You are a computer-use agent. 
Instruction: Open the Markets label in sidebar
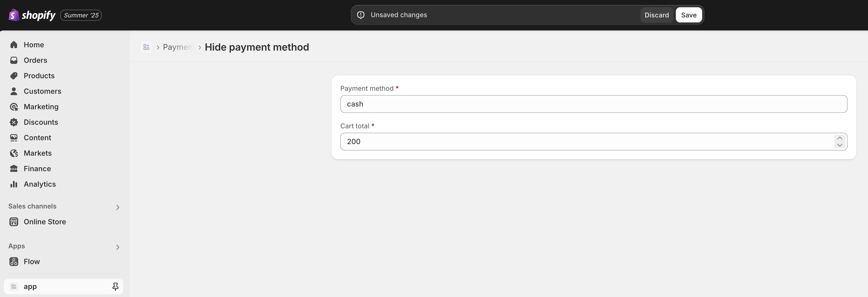(38, 153)
